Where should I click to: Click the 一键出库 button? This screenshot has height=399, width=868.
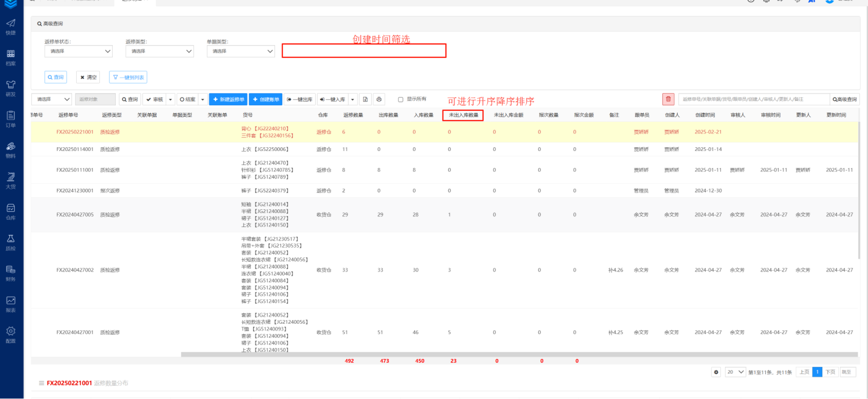point(300,99)
